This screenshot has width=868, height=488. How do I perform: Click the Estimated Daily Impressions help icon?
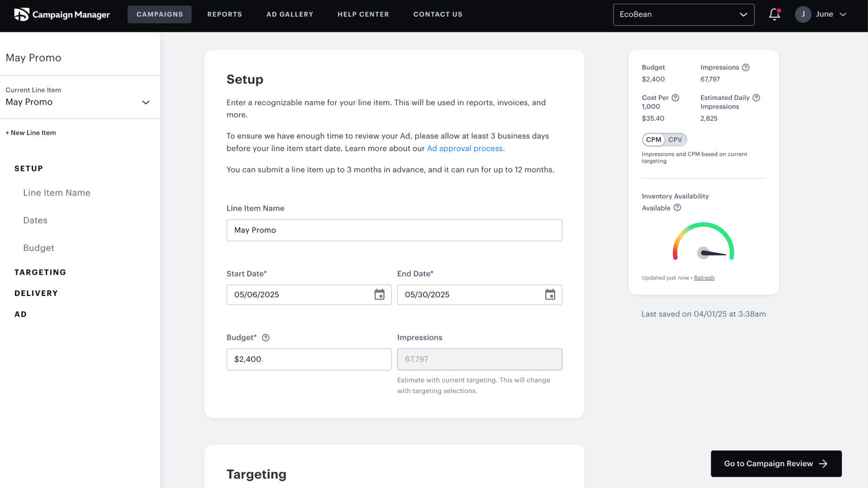[756, 97]
